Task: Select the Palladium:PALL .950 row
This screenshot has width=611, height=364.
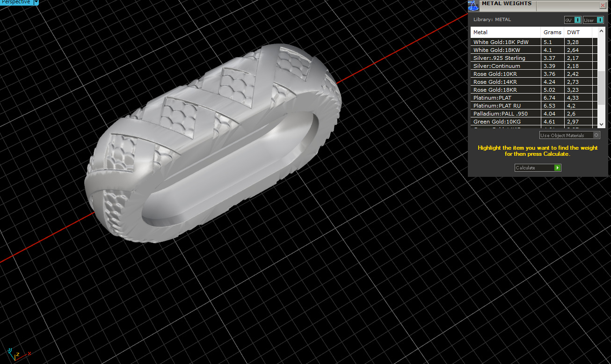Action: tap(534, 114)
